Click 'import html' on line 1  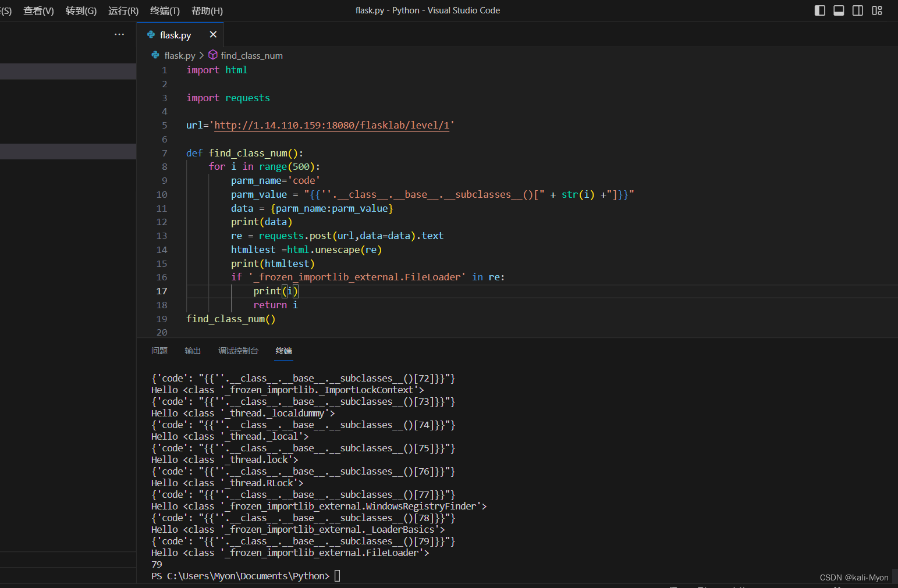coord(216,70)
